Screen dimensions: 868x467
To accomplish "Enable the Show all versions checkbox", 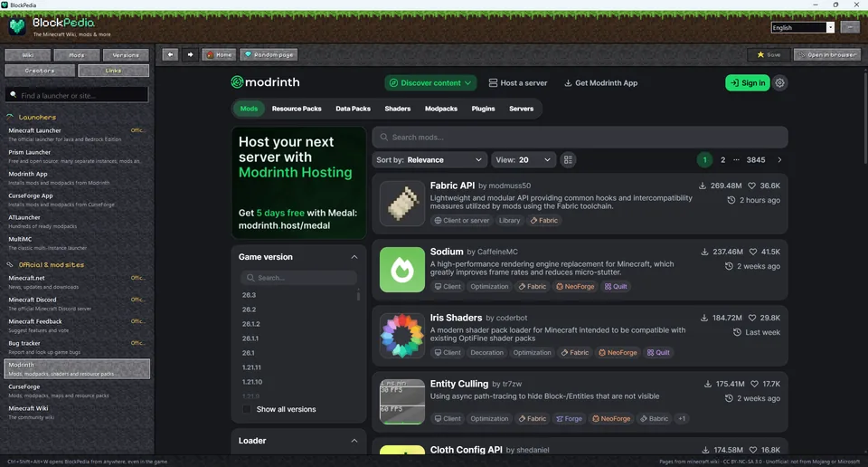I will (x=247, y=409).
